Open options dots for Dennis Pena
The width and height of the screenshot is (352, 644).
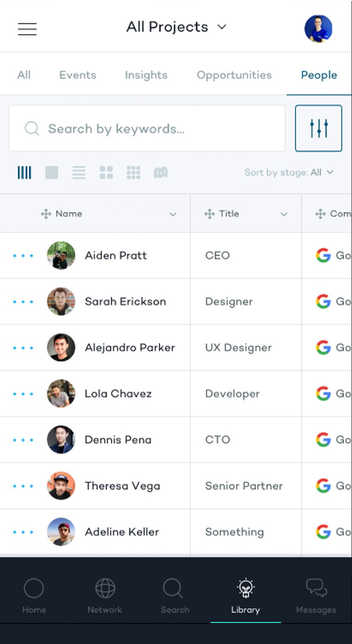click(23, 440)
